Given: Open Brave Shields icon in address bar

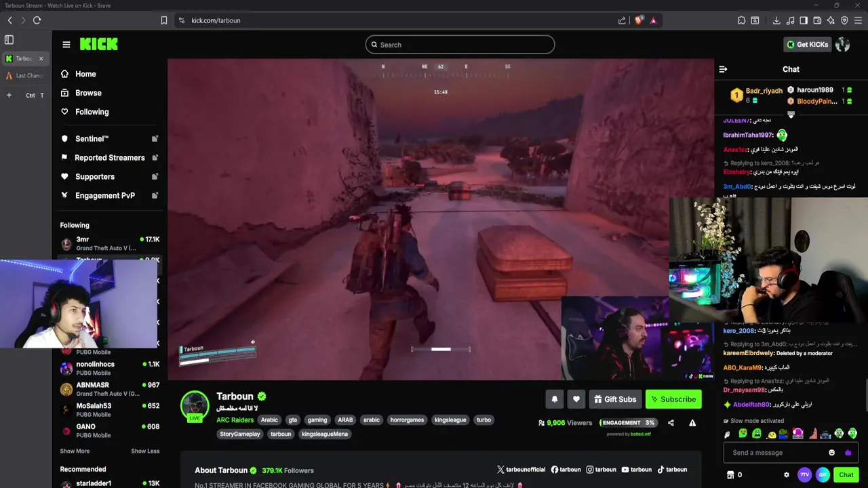Looking at the screenshot, I should (x=638, y=20).
